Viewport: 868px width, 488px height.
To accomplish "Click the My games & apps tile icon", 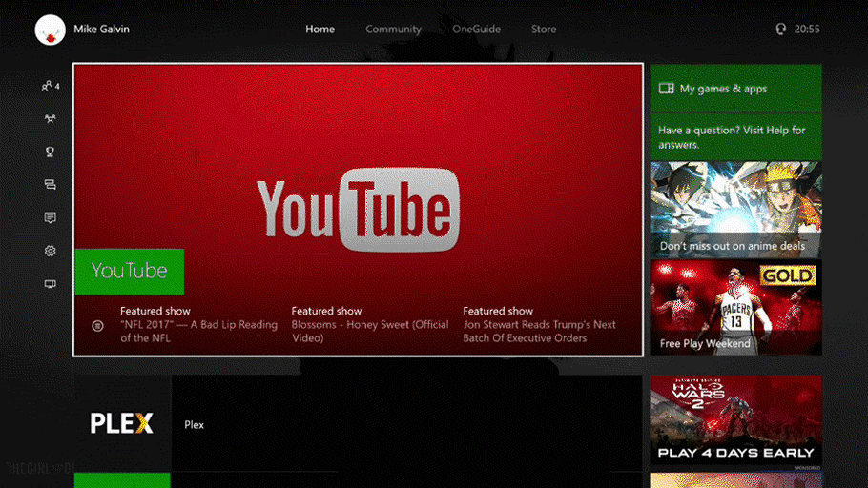I will tap(666, 89).
